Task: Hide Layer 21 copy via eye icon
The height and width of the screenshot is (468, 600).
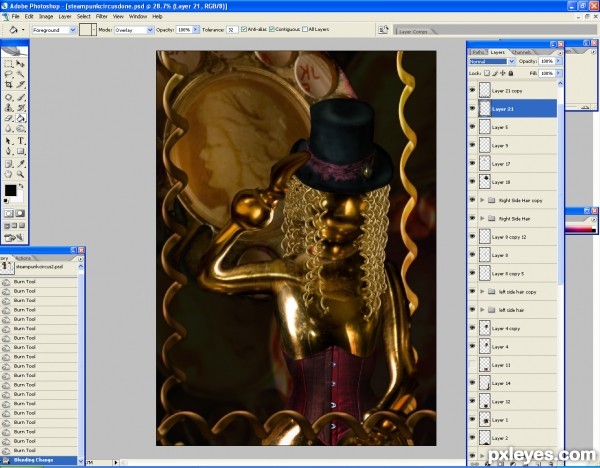Action: pyautogui.click(x=473, y=90)
